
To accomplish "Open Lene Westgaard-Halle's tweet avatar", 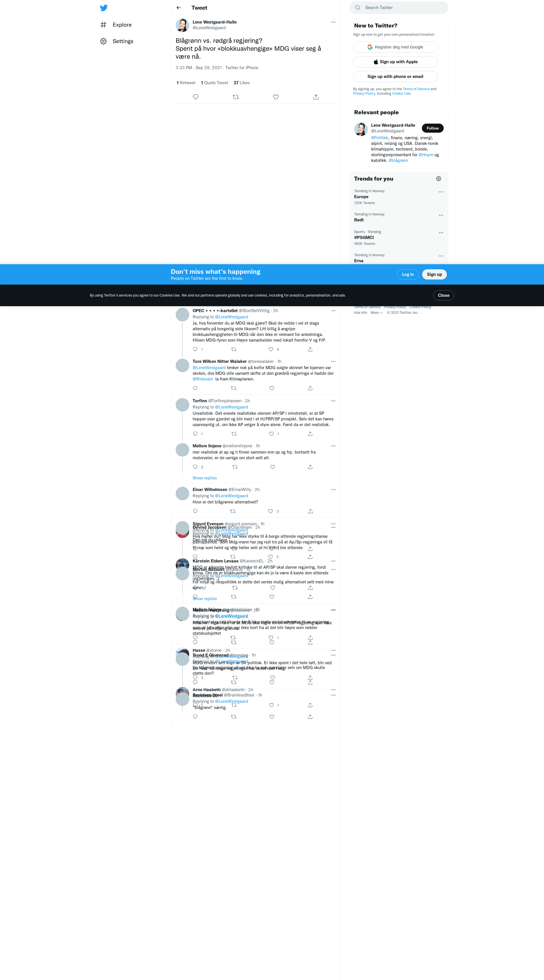I will [x=182, y=25].
